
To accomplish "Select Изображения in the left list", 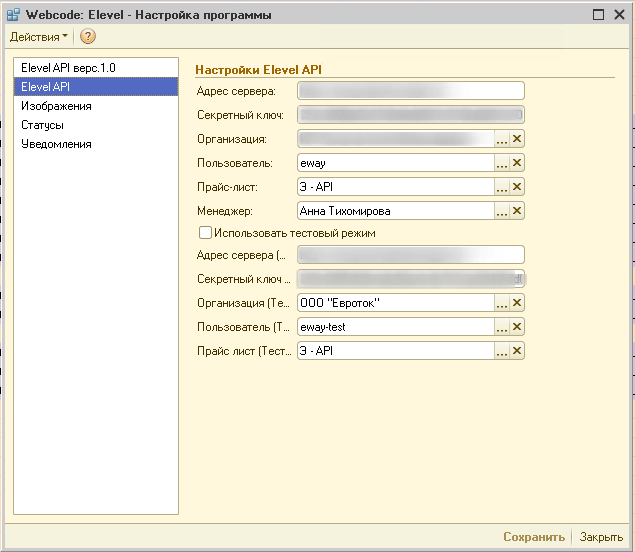I will (x=56, y=106).
